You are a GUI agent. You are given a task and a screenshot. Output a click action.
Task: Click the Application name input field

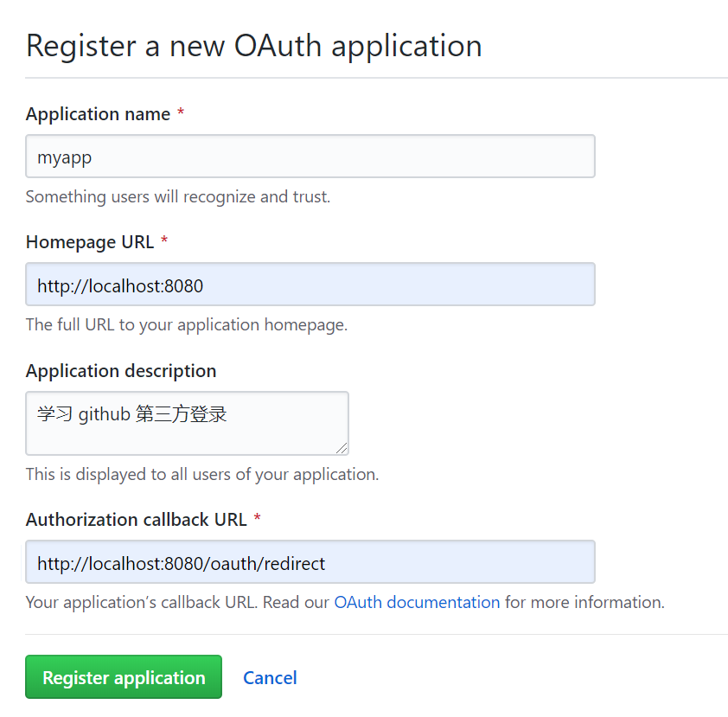coord(310,157)
